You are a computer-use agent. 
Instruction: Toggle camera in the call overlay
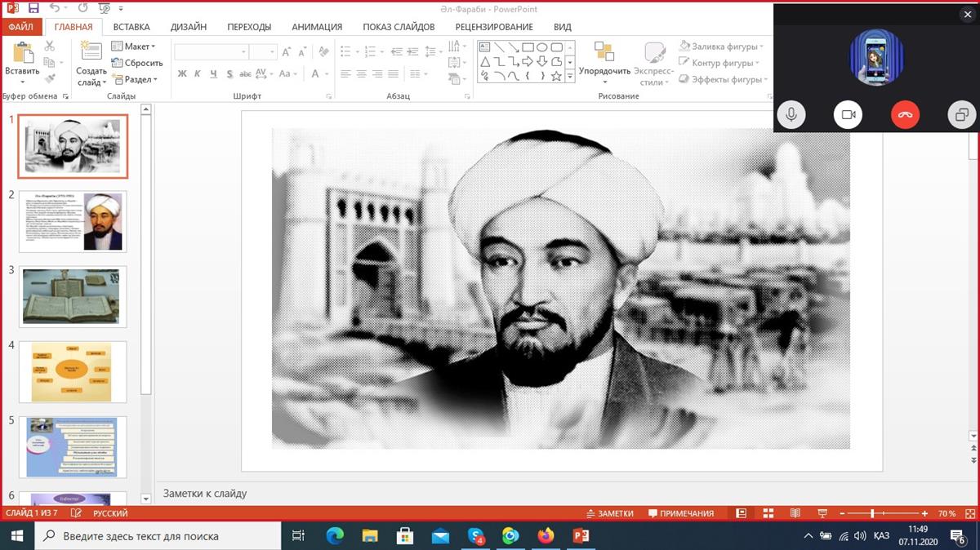(x=848, y=115)
